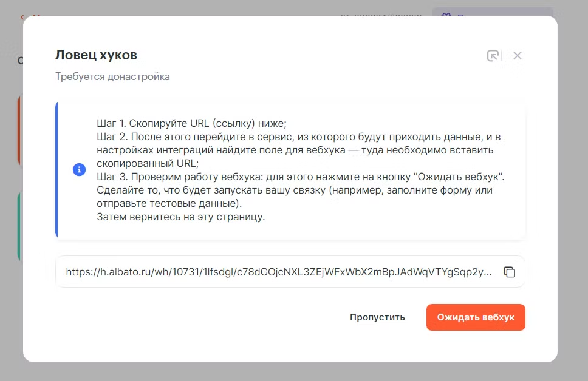
Task: Click the red back arrow behind the dialog
Action: [23, 17]
